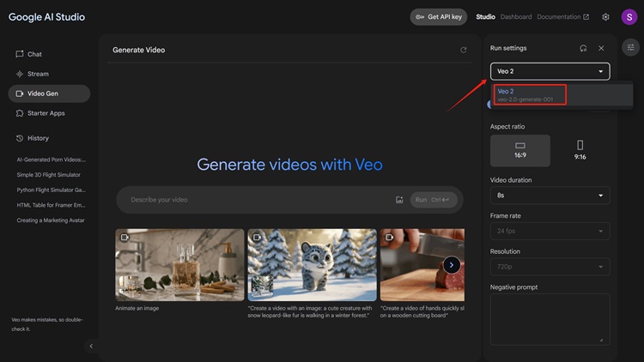Open the Simple 3D Flight Simulator history item
Screen dimensions: 644x362
coord(48,175)
